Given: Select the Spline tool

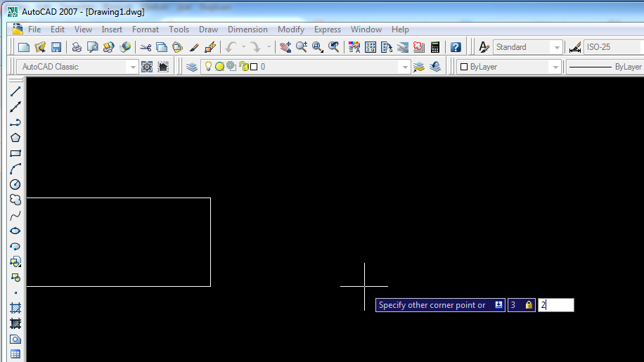Looking at the screenshot, I should pyautogui.click(x=15, y=216).
